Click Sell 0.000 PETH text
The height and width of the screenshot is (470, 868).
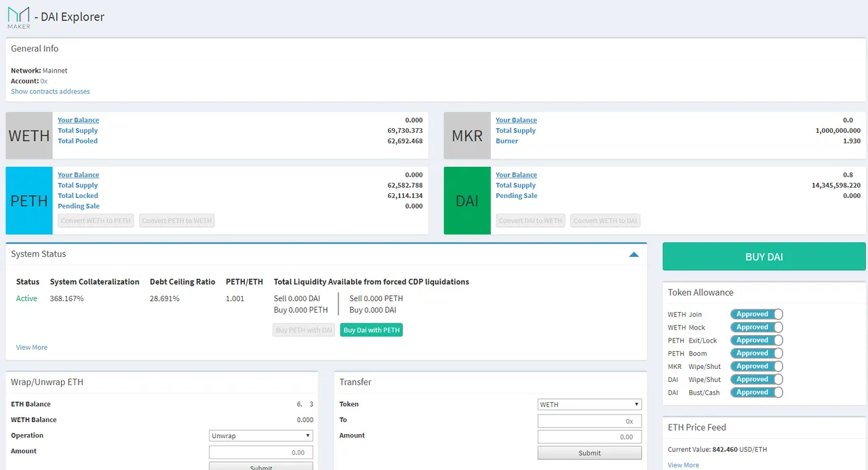pyautogui.click(x=376, y=298)
